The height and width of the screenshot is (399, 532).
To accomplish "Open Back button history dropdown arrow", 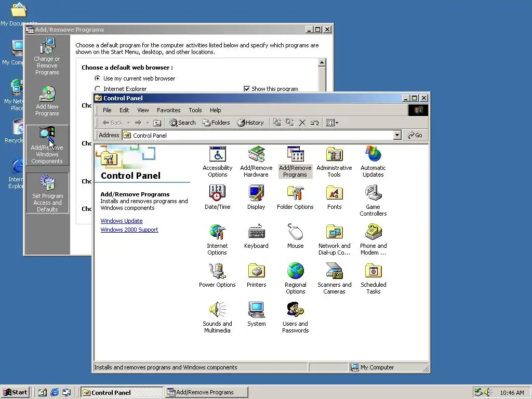I will 129,123.
